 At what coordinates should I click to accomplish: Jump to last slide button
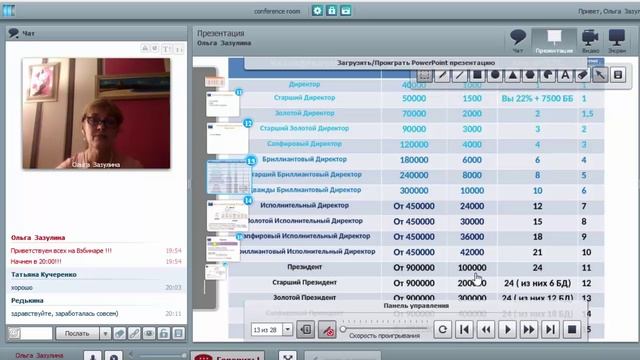coord(550,329)
